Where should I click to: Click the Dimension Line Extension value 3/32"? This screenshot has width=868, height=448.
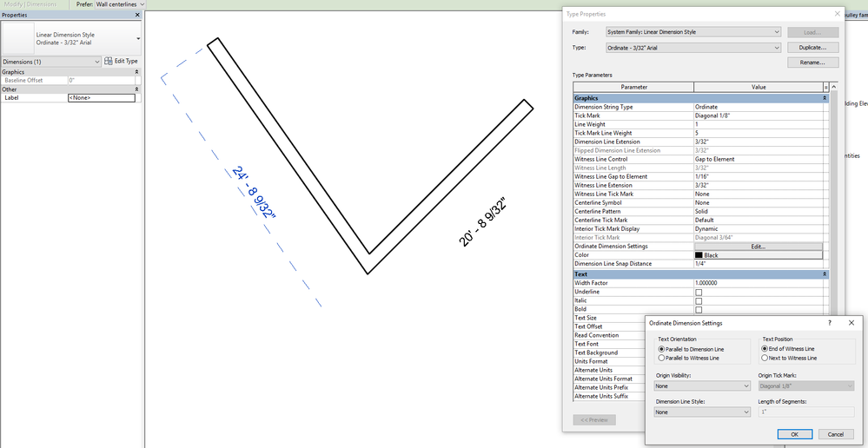click(759, 142)
